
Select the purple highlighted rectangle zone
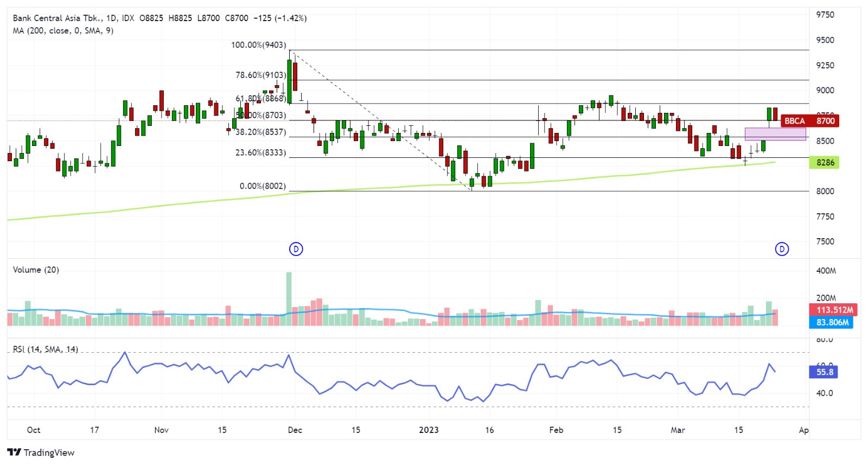(775, 134)
